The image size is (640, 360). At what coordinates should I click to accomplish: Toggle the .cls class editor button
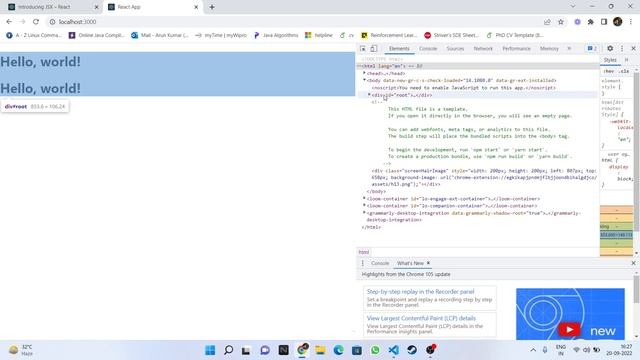624,71
